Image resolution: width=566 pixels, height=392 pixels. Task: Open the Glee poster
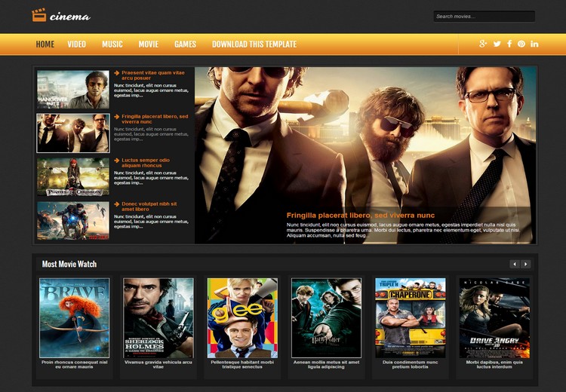pyautogui.click(x=242, y=317)
